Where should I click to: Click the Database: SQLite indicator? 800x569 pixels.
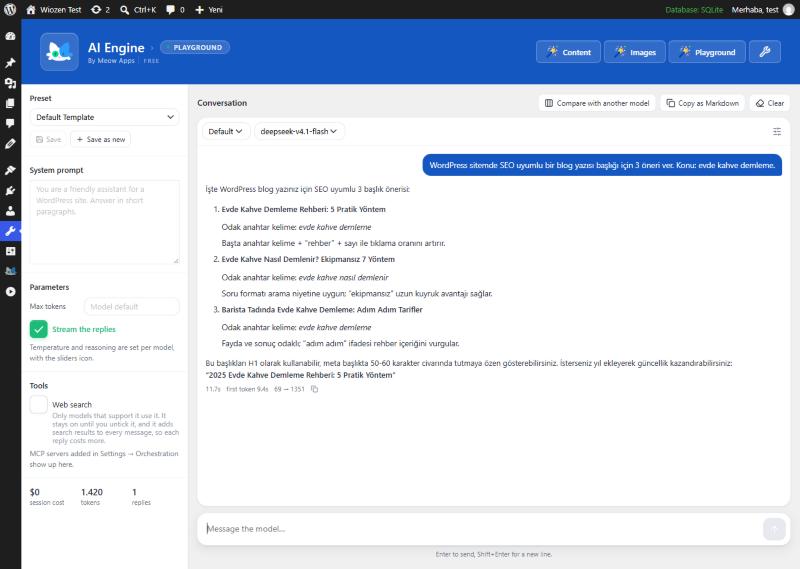click(694, 10)
